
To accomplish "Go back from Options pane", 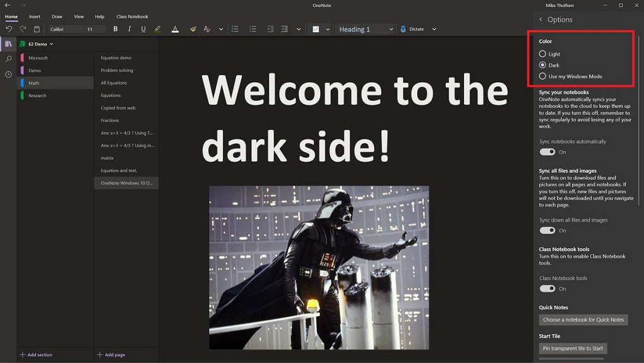I will (x=541, y=20).
